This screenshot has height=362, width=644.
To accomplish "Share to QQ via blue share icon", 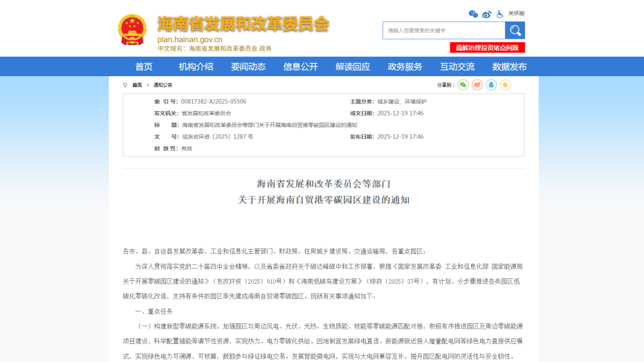I will [491, 84].
